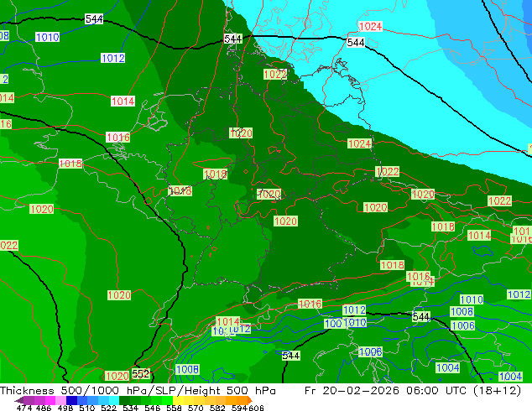This screenshot has width=532, height=411.
Task: Click the 510 value in the legend
Action: tap(87, 408)
